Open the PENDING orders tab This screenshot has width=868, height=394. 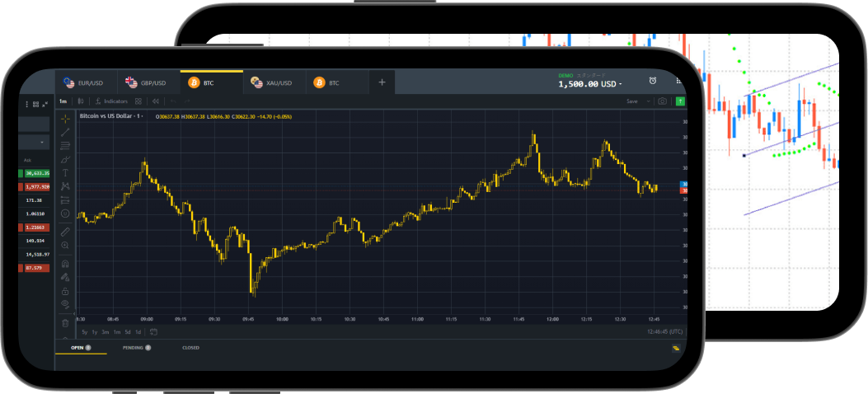click(136, 348)
